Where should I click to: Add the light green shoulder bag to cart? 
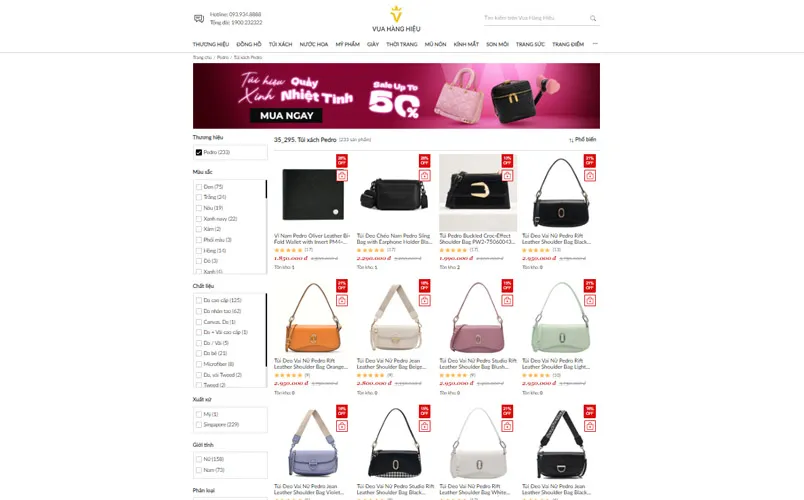coord(590,301)
